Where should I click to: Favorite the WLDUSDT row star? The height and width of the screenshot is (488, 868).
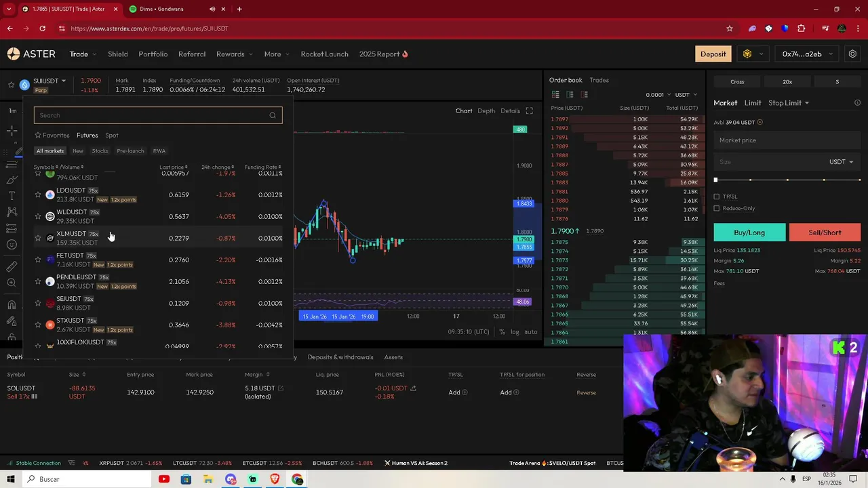coord(38,216)
